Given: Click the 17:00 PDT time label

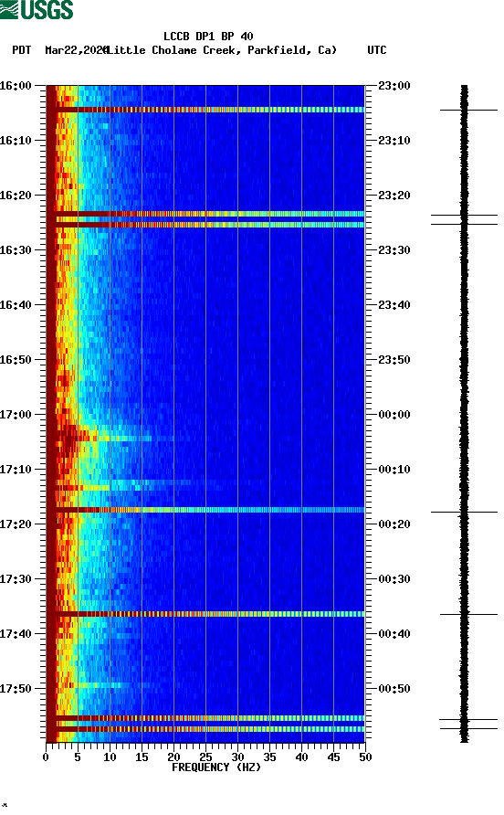Looking at the screenshot, I should click(x=16, y=415).
